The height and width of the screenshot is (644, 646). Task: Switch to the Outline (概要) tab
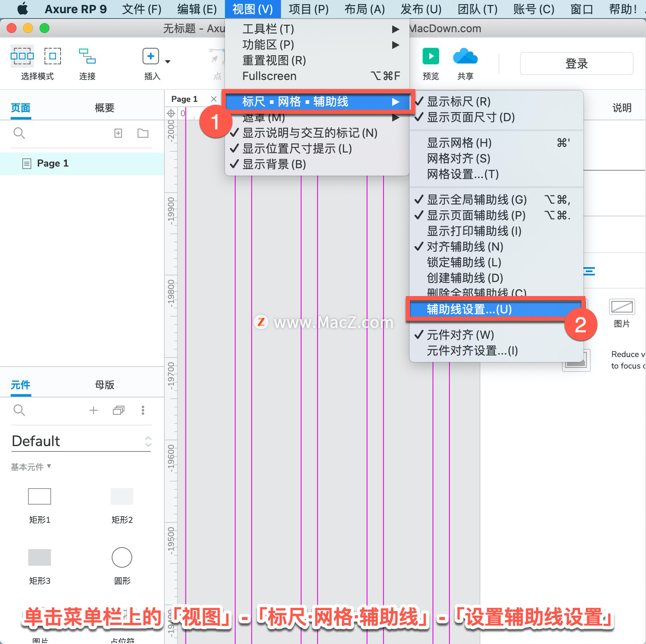coord(104,108)
